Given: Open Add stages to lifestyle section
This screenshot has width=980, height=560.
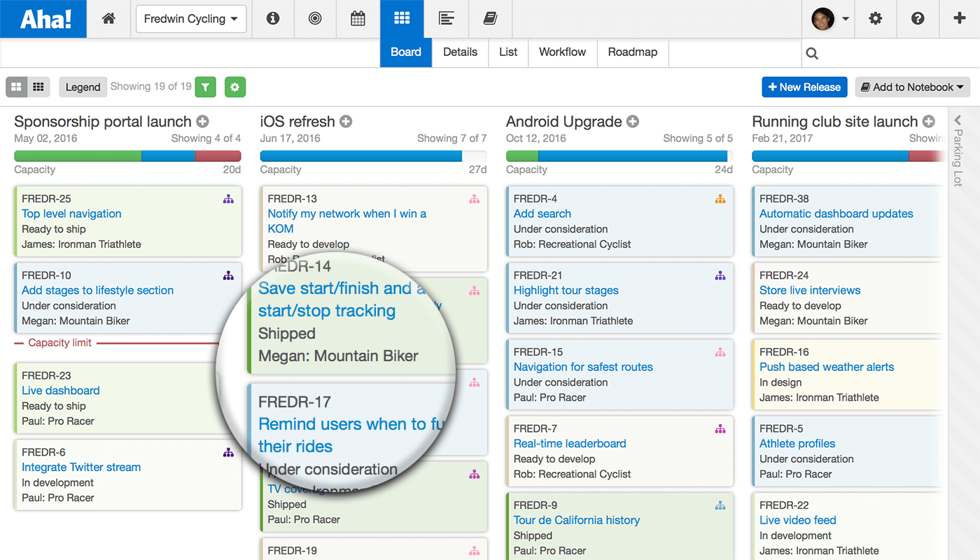Looking at the screenshot, I should pos(97,290).
